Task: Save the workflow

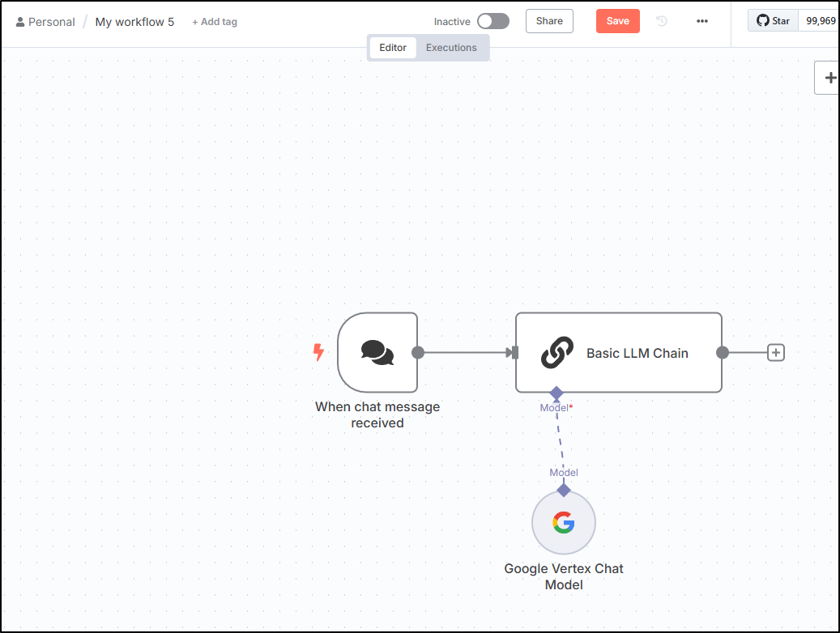Action: point(618,21)
